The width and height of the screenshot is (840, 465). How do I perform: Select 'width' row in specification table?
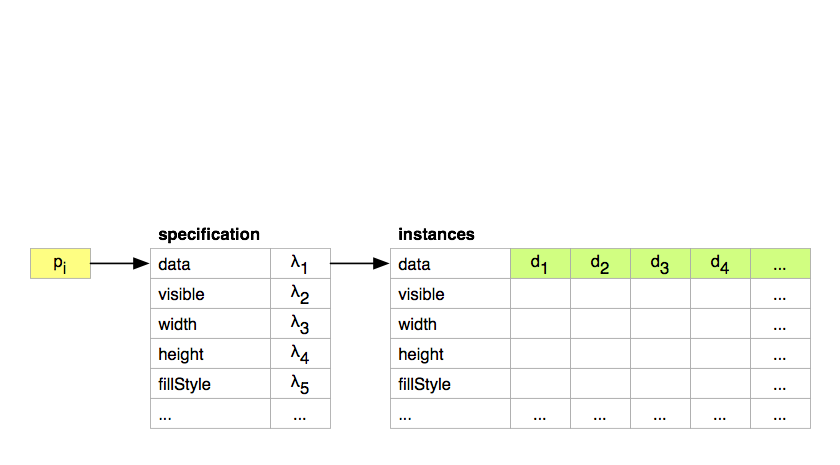[241, 324]
